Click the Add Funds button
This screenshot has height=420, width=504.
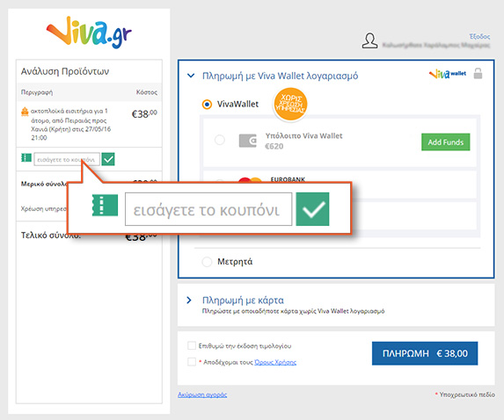(445, 142)
